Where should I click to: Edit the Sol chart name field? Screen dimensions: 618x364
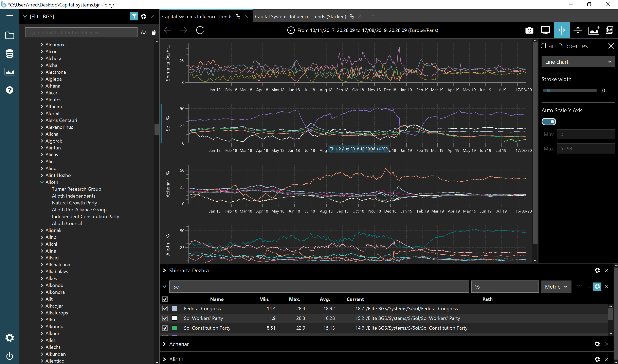(x=319, y=287)
